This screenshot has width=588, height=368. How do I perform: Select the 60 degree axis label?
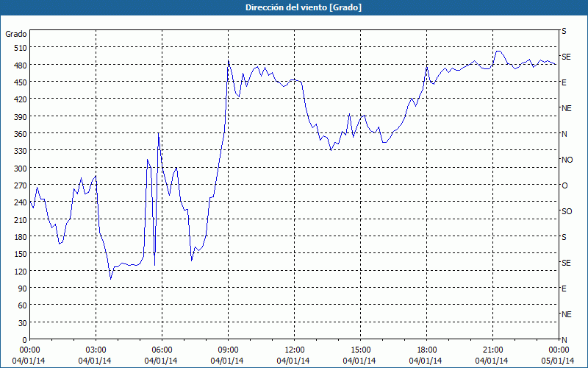coord(23,306)
